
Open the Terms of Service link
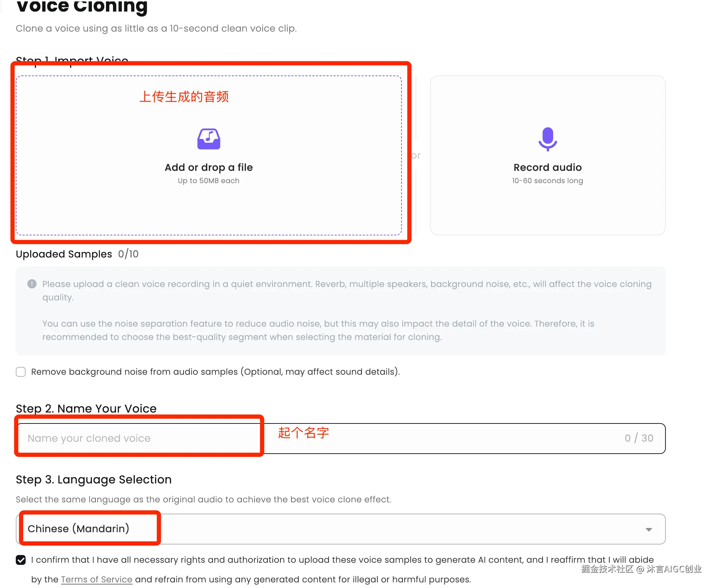[x=97, y=579]
